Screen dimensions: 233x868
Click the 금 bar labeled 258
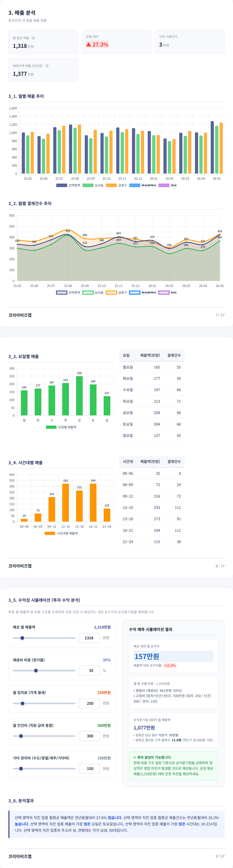click(x=79, y=396)
